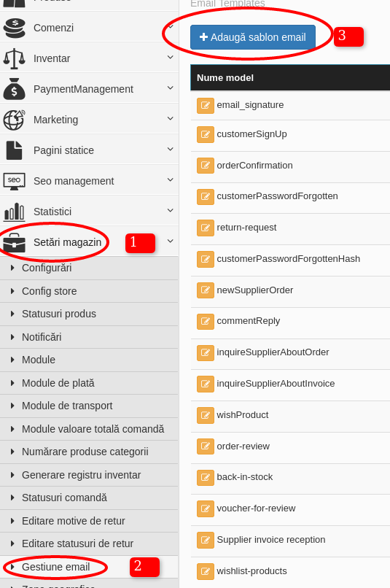This screenshot has width=390, height=588.
Task: Open Module de plată
Action: coord(89,383)
